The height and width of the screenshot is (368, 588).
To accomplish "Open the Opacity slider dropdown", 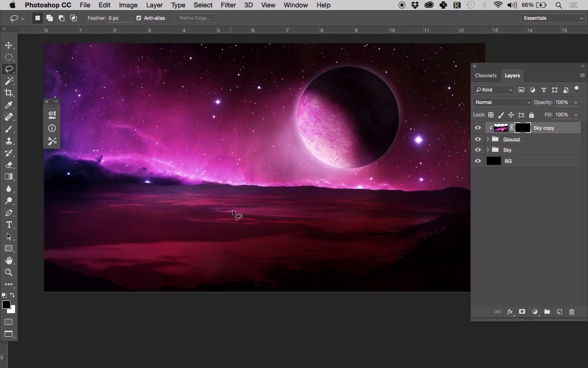I will pos(576,103).
